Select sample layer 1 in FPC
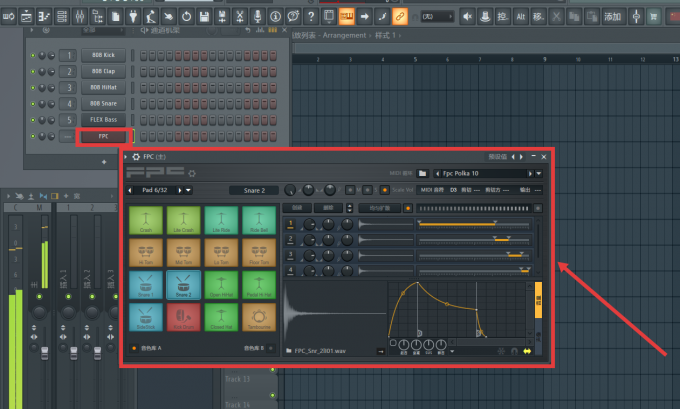Viewport: 680px width, 409px height. pos(291,224)
